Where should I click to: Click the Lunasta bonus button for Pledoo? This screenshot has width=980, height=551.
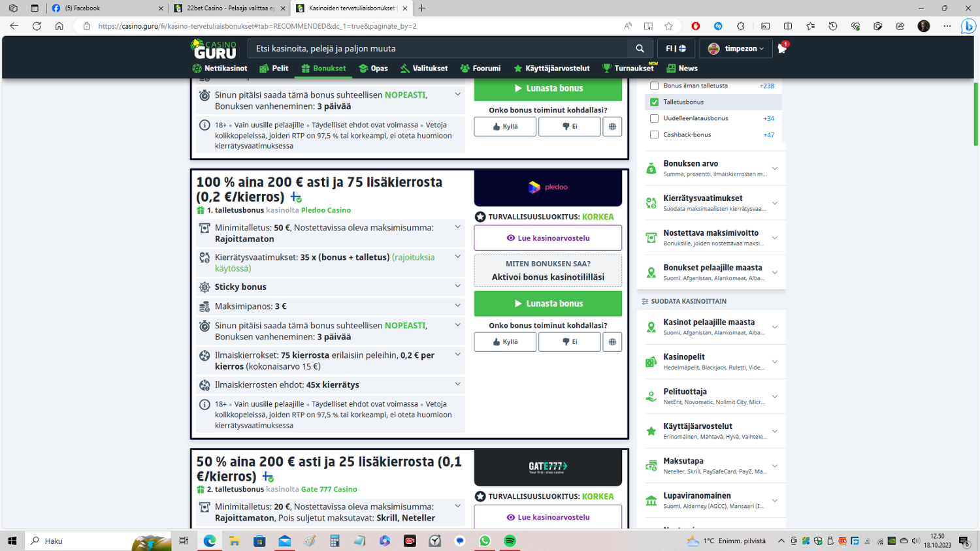tap(547, 304)
